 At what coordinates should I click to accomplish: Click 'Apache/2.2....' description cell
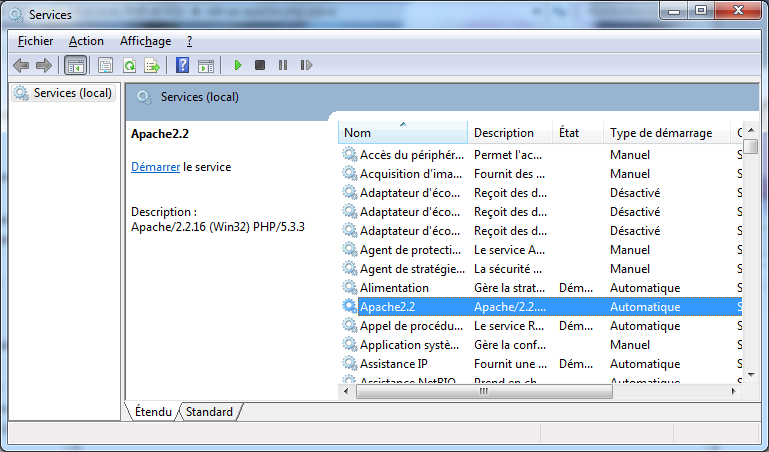[510, 306]
